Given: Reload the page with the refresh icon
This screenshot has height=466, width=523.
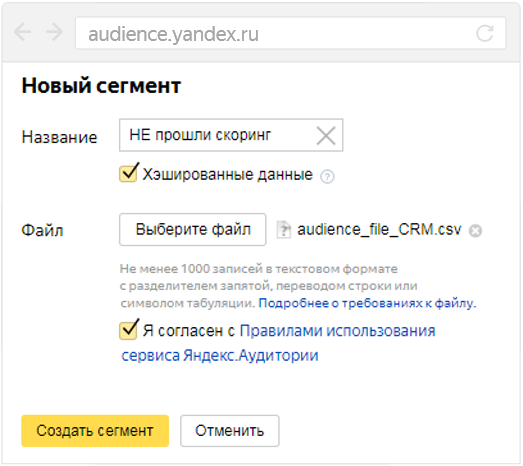Looking at the screenshot, I should point(484,33).
